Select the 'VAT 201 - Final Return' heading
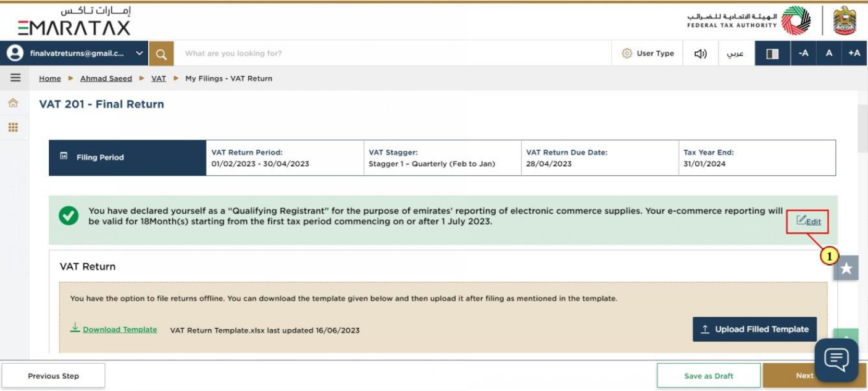 pos(102,104)
